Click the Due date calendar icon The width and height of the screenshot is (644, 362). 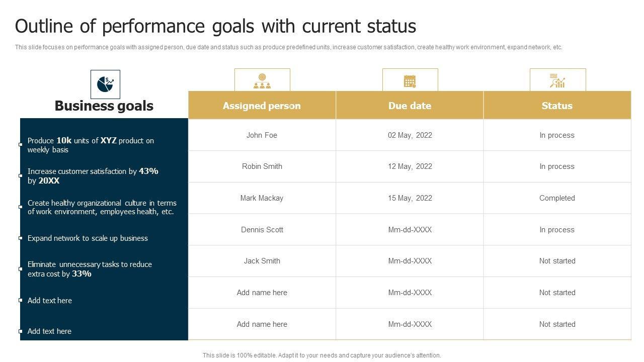tap(410, 80)
